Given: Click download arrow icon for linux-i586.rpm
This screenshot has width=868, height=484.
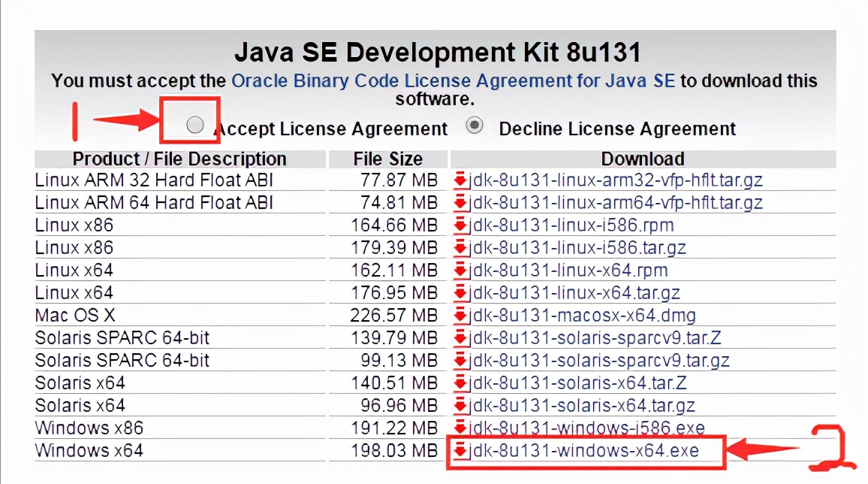Looking at the screenshot, I should click(460, 225).
